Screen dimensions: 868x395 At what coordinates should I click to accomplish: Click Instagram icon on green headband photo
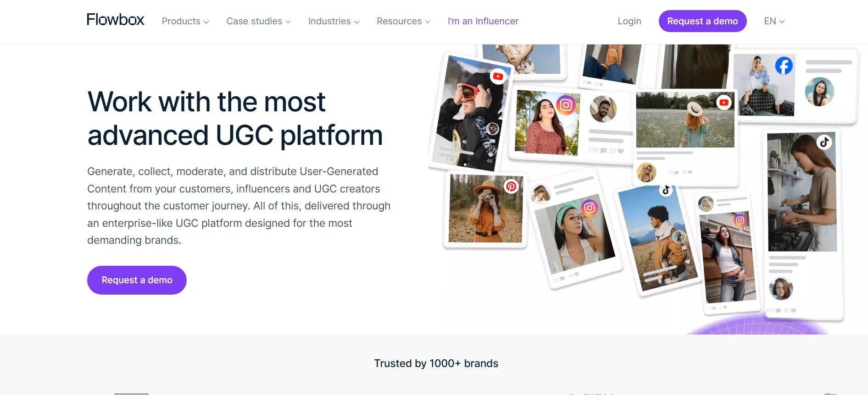pyautogui.click(x=590, y=208)
